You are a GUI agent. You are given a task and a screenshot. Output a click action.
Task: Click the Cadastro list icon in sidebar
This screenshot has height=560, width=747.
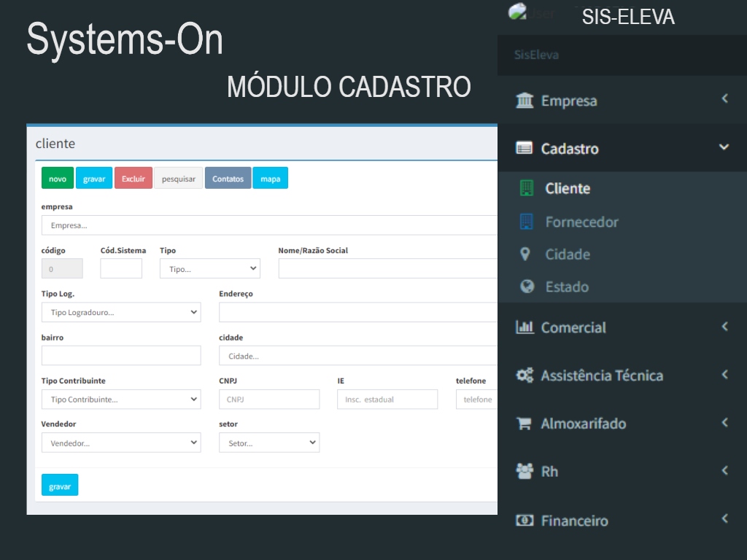click(524, 149)
